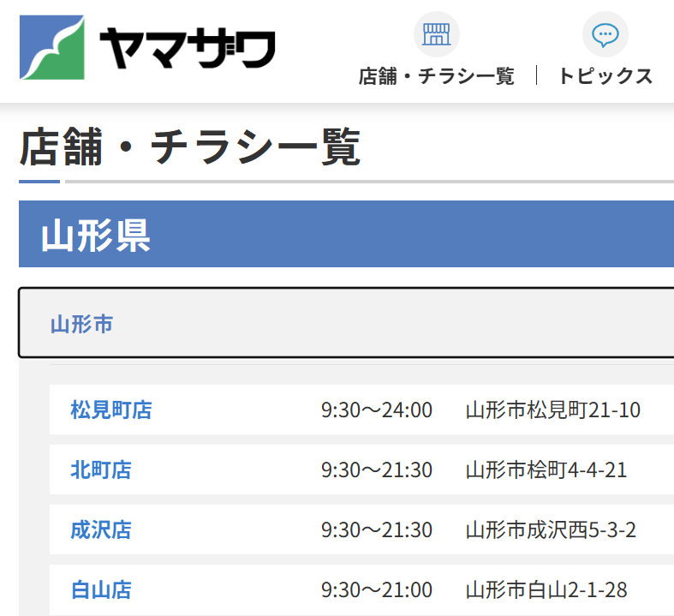Click the ヤマザワ logo text
Image resolution: width=674 pixels, height=616 pixels.
coord(188,48)
